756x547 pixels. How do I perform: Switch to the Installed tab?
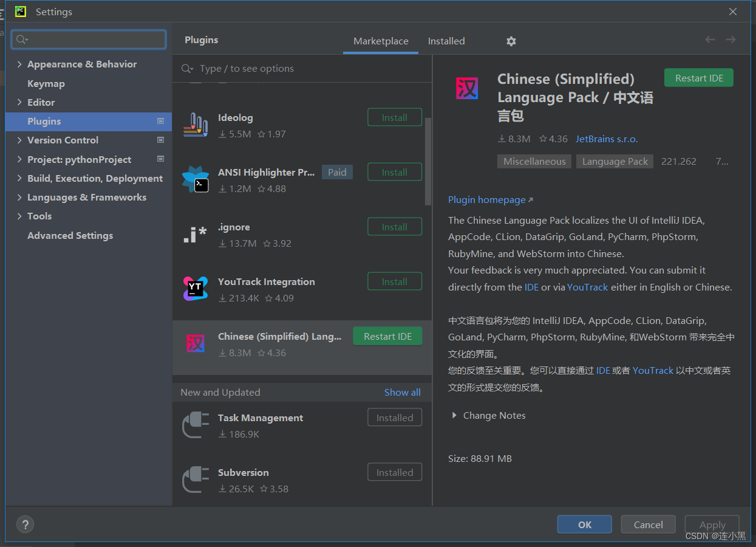pos(446,41)
